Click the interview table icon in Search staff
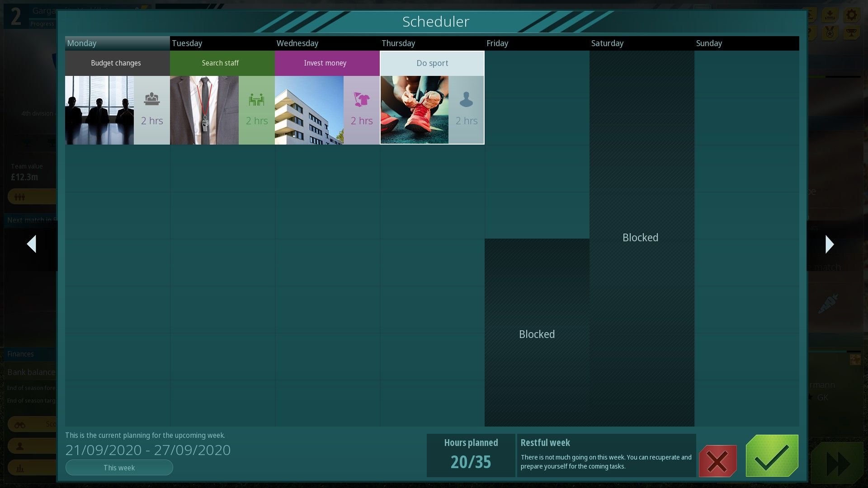Screen dimensions: 868x488 256,99
